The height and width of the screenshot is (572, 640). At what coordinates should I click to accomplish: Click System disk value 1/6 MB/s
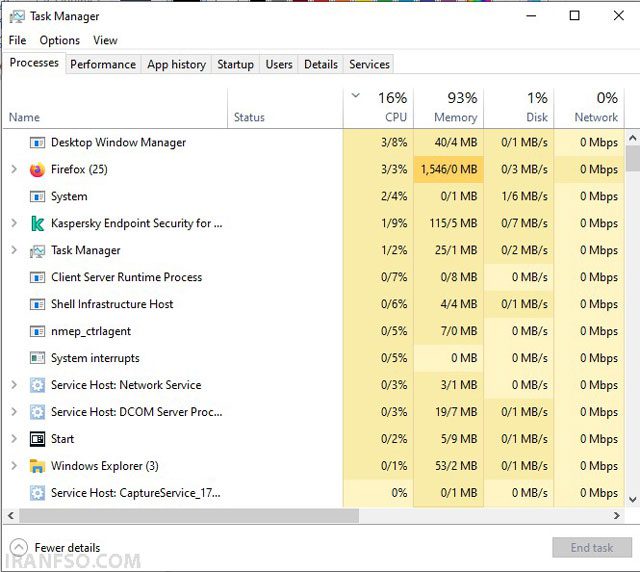(x=524, y=196)
